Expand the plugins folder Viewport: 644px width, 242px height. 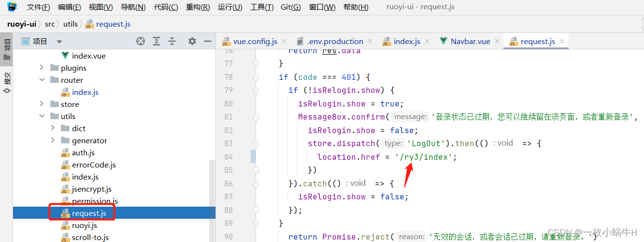pos(42,68)
